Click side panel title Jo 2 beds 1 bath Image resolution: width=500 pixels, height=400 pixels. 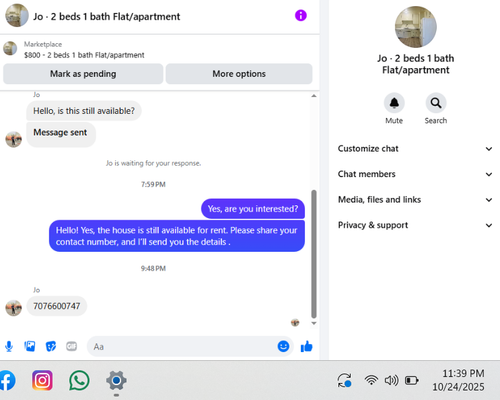[416, 64]
